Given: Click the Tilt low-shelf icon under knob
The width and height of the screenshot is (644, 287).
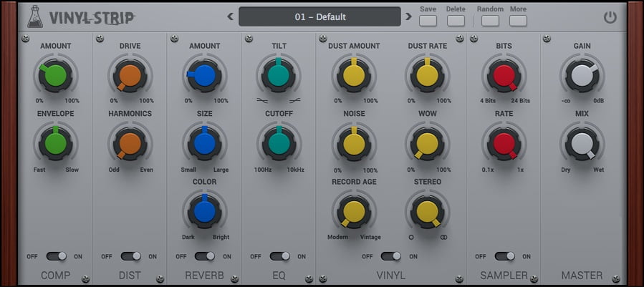Looking at the screenshot, I should click(262, 101).
